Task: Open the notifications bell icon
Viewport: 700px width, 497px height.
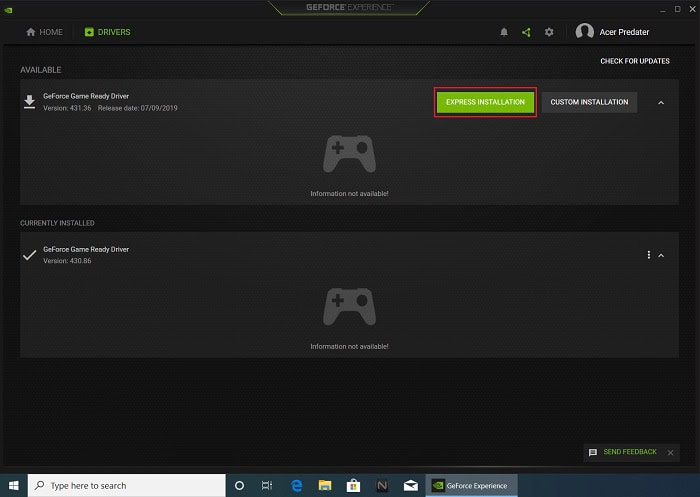Action: (x=504, y=32)
